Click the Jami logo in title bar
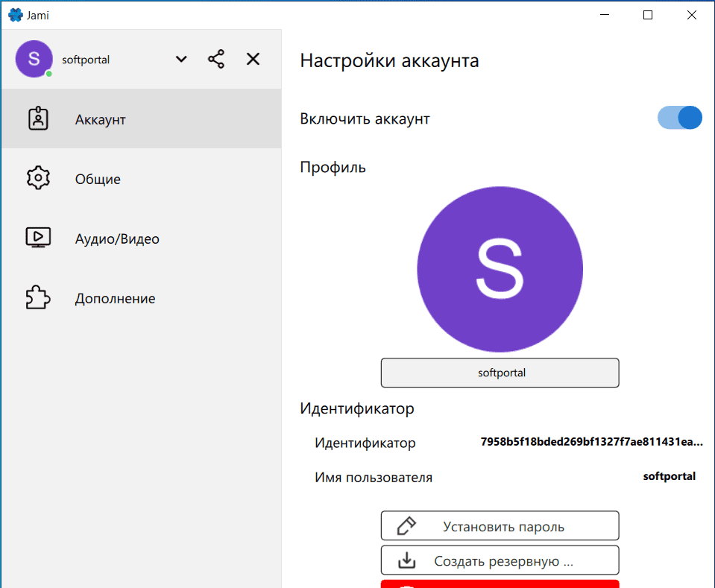 pos(16,15)
